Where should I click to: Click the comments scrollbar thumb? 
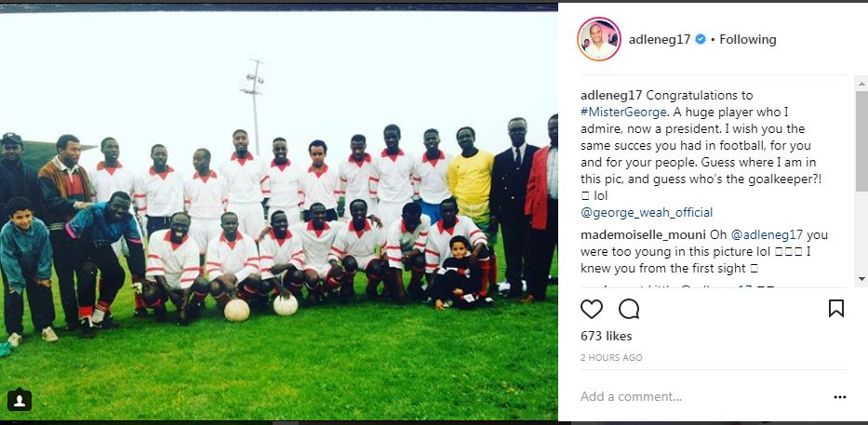point(861,141)
